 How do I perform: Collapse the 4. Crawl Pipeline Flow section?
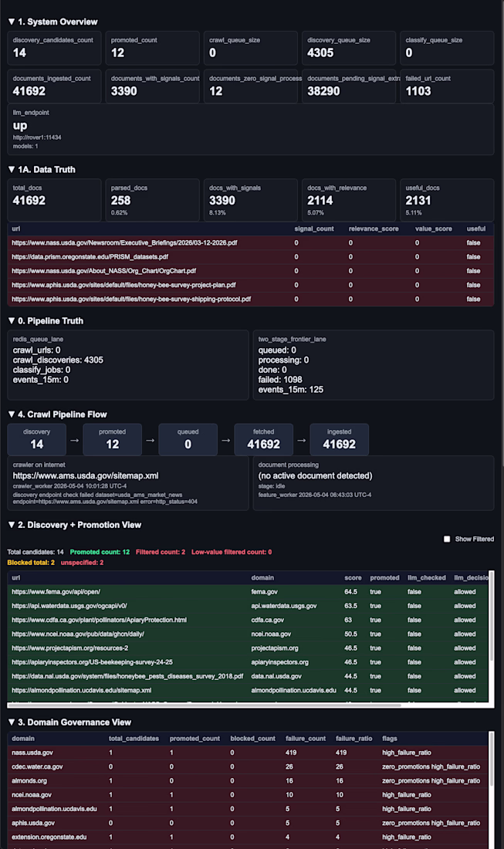tap(57, 414)
